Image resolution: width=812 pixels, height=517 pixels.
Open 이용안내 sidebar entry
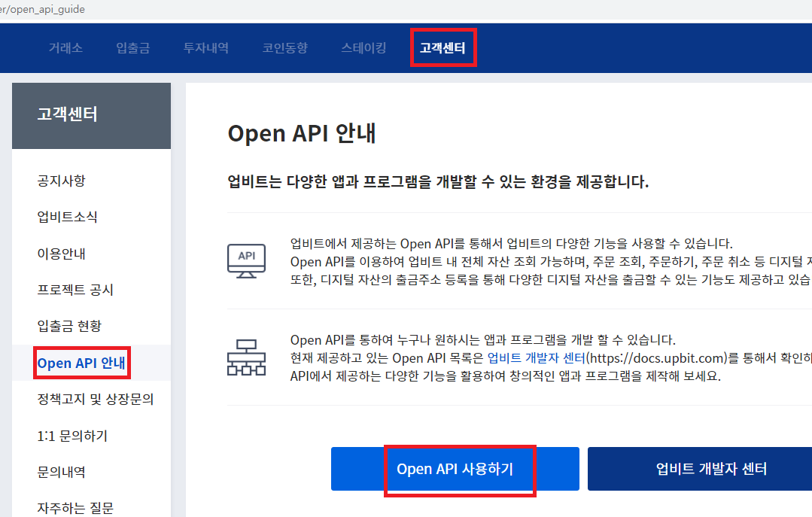pos(61,254)
